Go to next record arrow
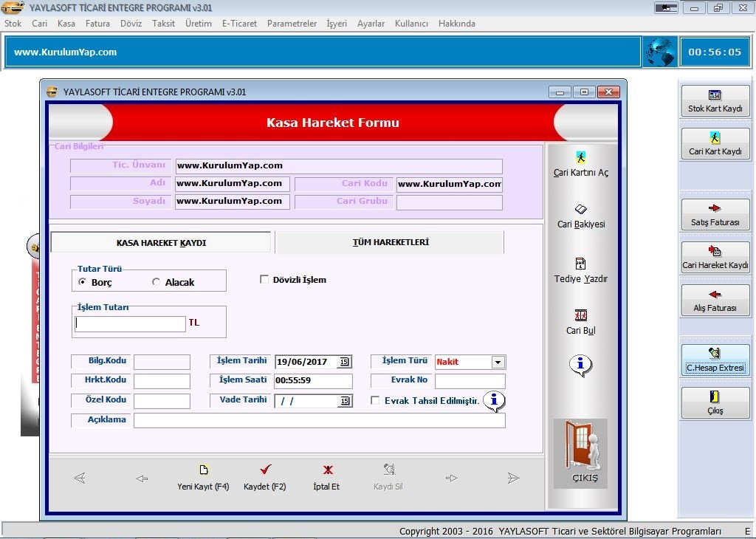The image size is (756, 539). 451,478
